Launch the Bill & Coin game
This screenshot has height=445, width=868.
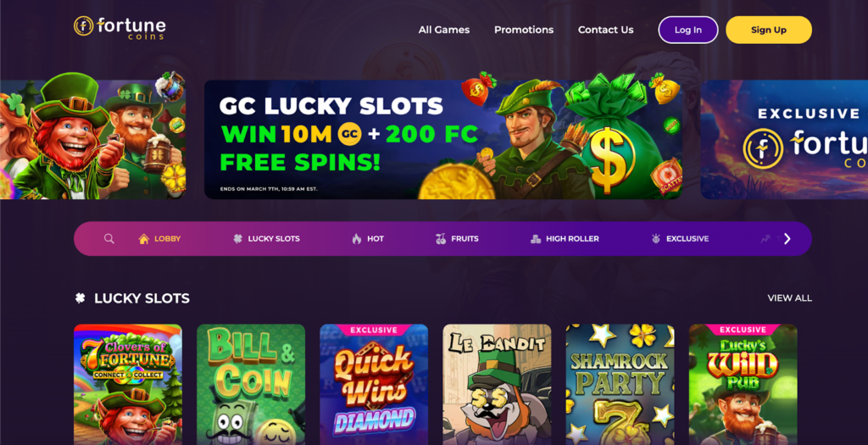pos(251,385)
